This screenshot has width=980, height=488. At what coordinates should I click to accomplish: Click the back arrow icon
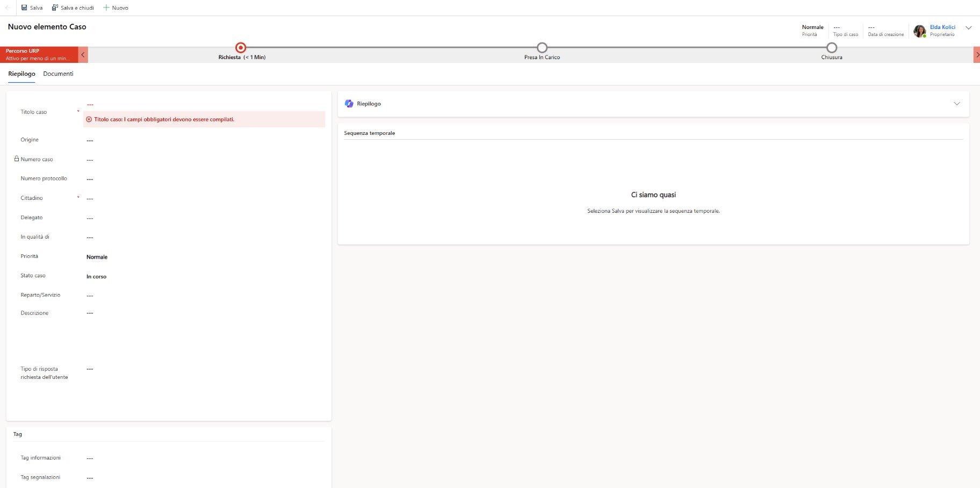pos(8,8)
